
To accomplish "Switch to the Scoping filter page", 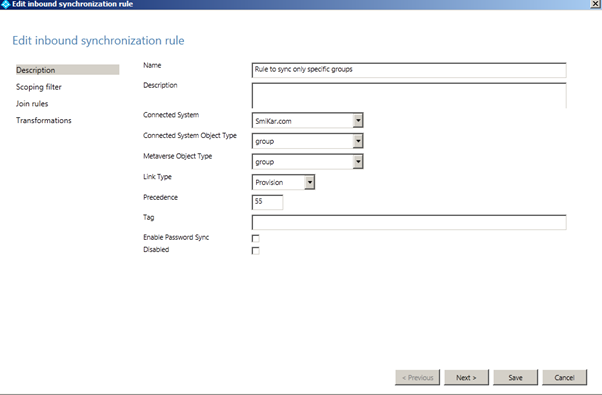I will tap(39, 87).
